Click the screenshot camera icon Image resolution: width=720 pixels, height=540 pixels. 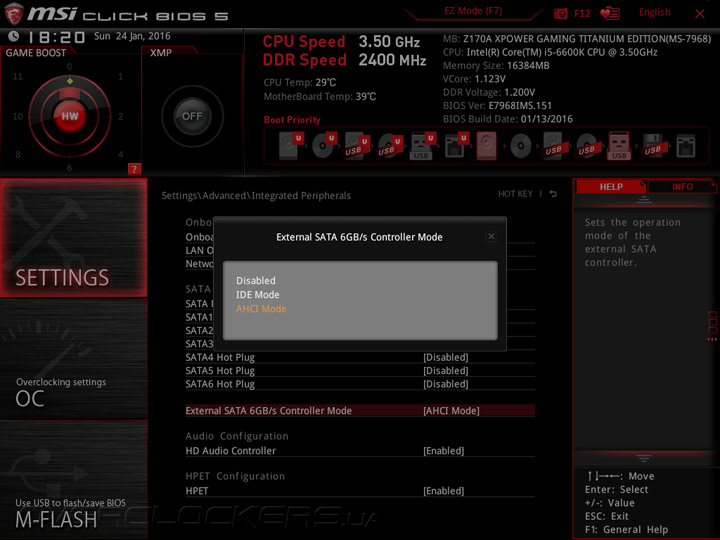point(561,13)
